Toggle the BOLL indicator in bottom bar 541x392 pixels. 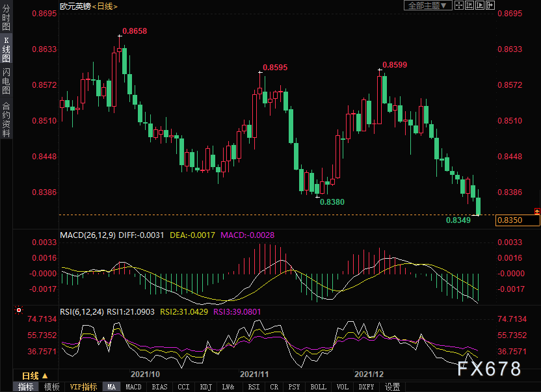pyautogui.click(x=318, y=387)
